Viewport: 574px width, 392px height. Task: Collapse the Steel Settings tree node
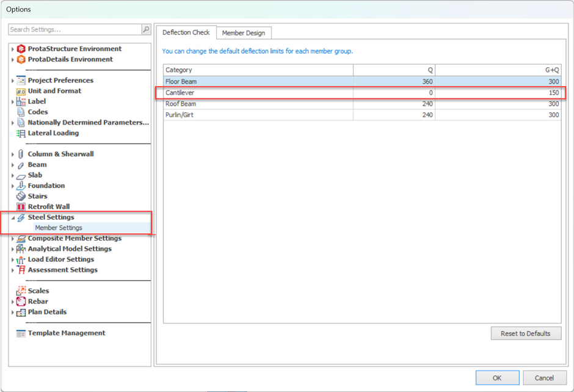click(x=13, y=218)
